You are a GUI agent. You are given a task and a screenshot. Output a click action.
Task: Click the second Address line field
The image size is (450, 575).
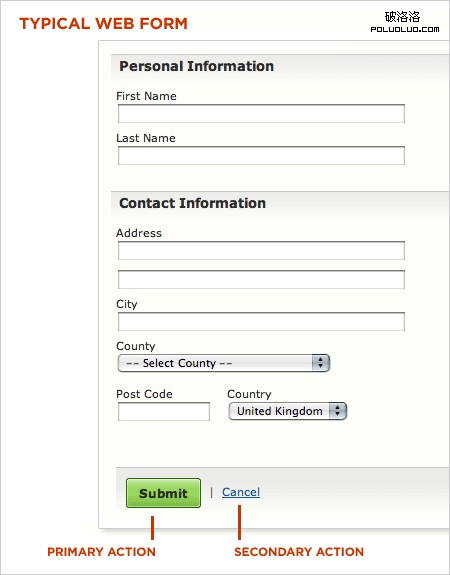click(261, 279)
